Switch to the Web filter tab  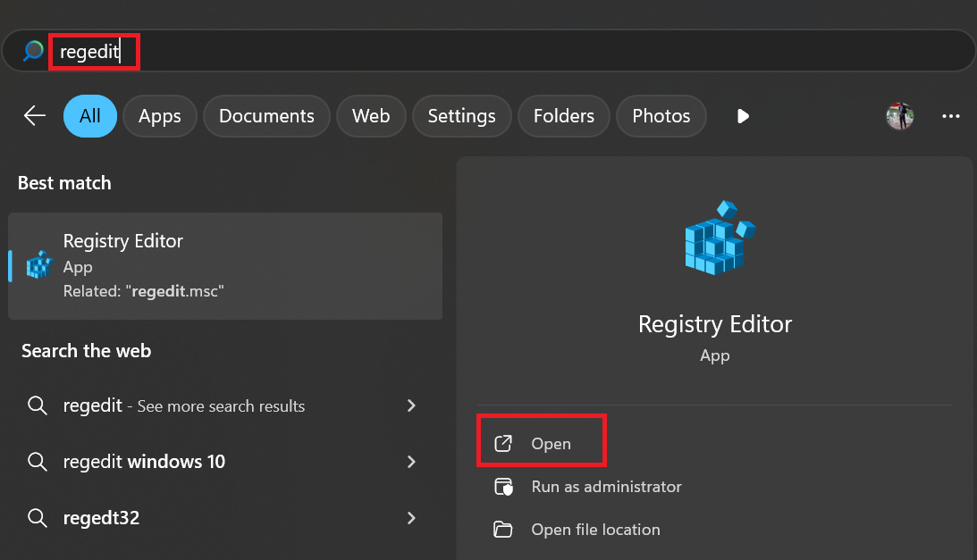[371, 116]
